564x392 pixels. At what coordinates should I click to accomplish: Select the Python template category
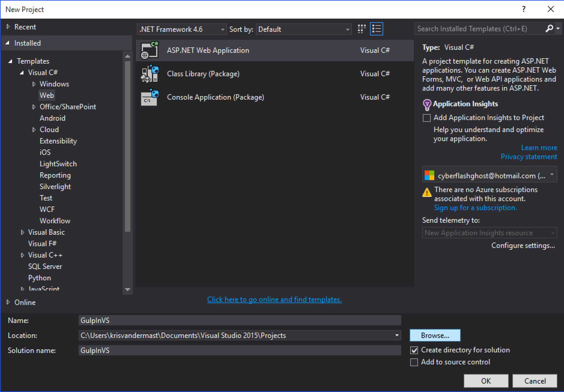(39, 278)
